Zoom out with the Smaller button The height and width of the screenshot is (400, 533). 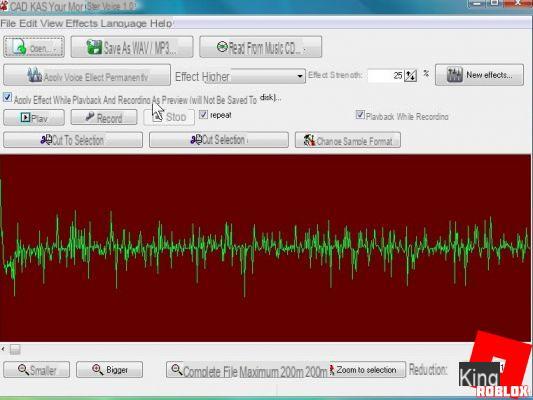click(37, 370)
